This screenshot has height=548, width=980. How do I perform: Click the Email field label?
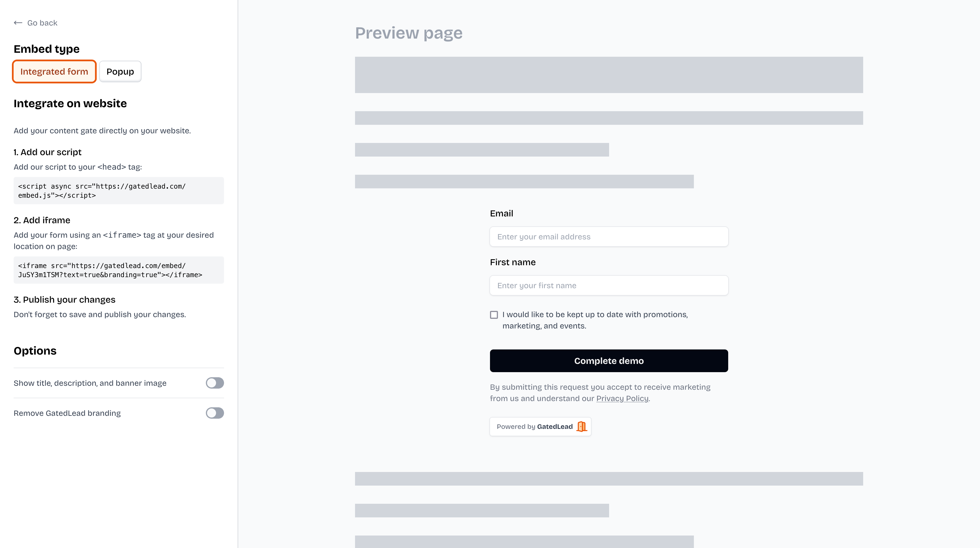(x=501, y=214)
